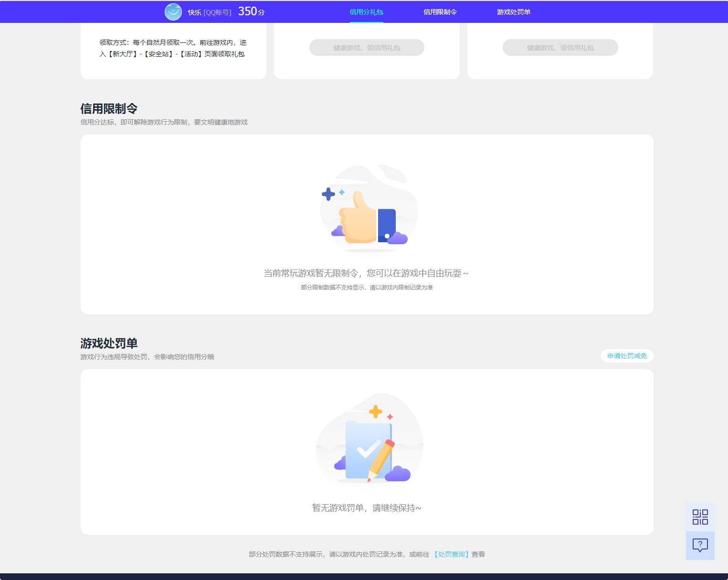
Task: Go to the 游戏处罚单 tab in top navigation
Action: (514, 12)
